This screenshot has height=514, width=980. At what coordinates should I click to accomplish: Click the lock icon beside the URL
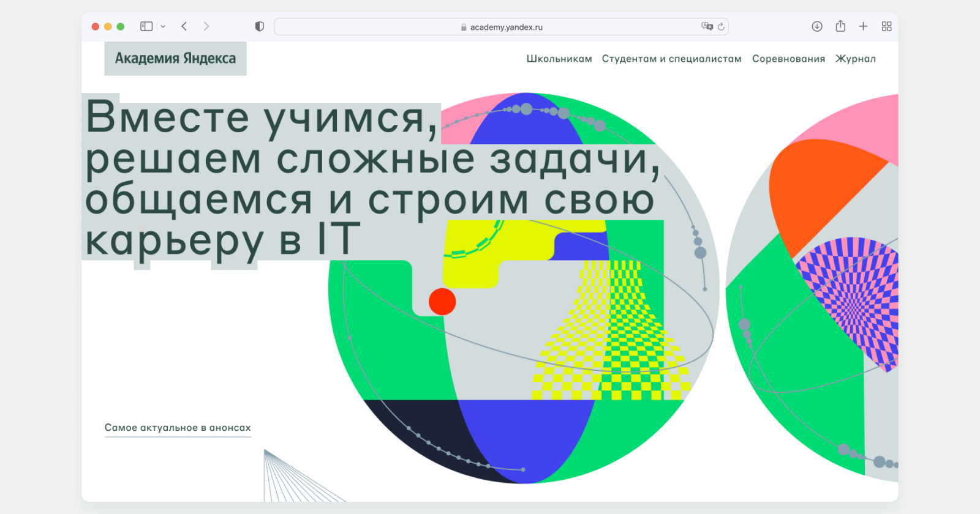[464, 27]
